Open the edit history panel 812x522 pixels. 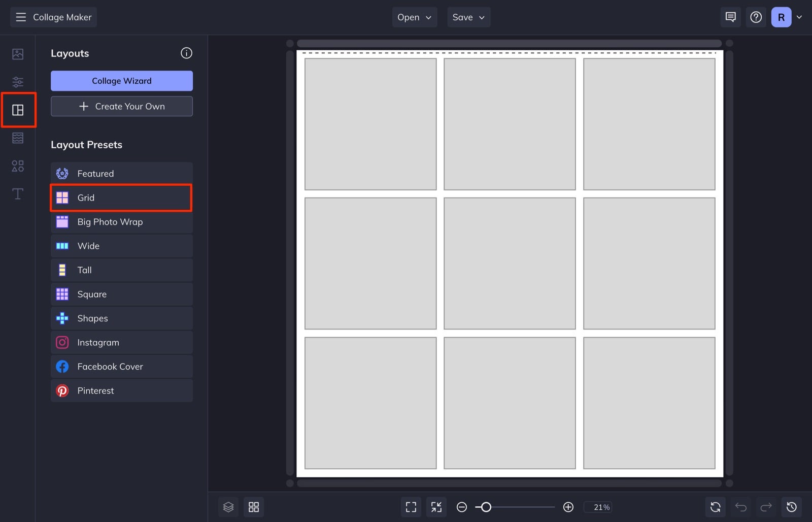(792, 507)
